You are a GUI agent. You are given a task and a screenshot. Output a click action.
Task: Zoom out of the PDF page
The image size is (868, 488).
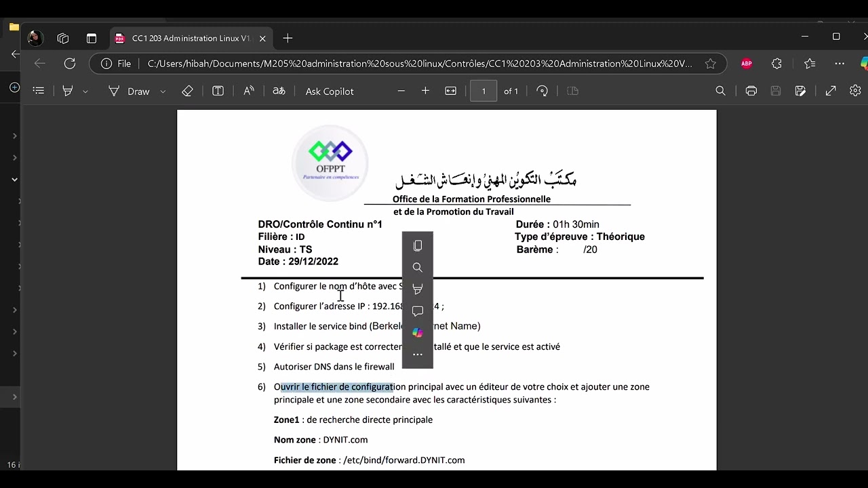pyautogui.click(x=401, y=91)
